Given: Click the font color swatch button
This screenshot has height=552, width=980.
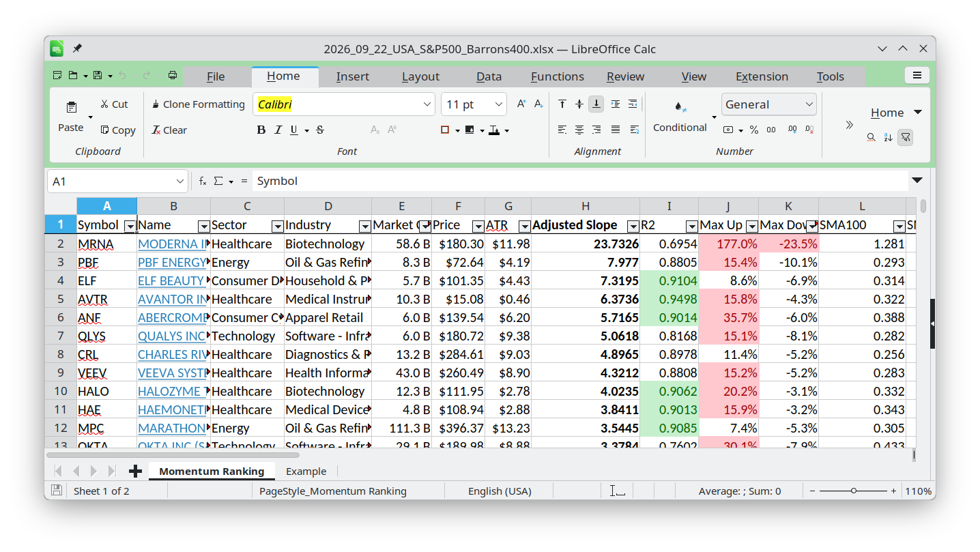Looking at the screenshot, I should point(493,130).
